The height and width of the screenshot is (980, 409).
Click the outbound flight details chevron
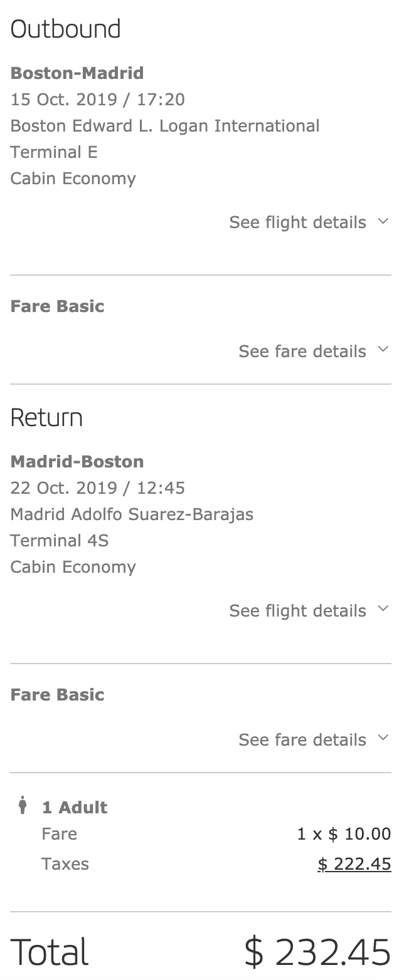(x=383, y=221)
